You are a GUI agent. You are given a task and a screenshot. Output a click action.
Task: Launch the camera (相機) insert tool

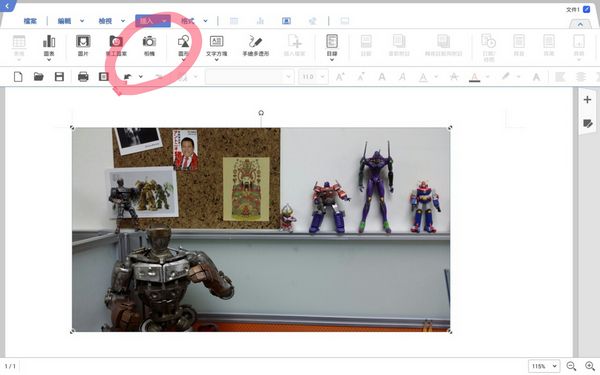click(x=149, y=45)
